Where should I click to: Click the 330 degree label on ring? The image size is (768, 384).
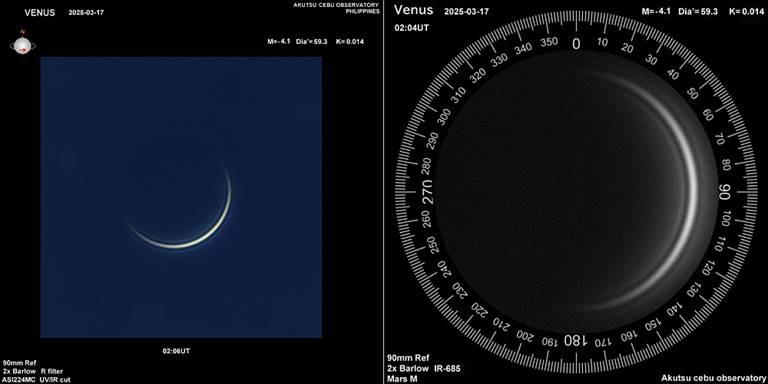(x=500, y=61)
